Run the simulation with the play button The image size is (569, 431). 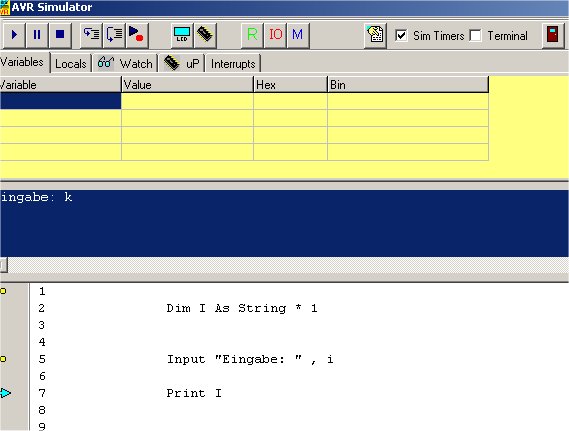14,35
